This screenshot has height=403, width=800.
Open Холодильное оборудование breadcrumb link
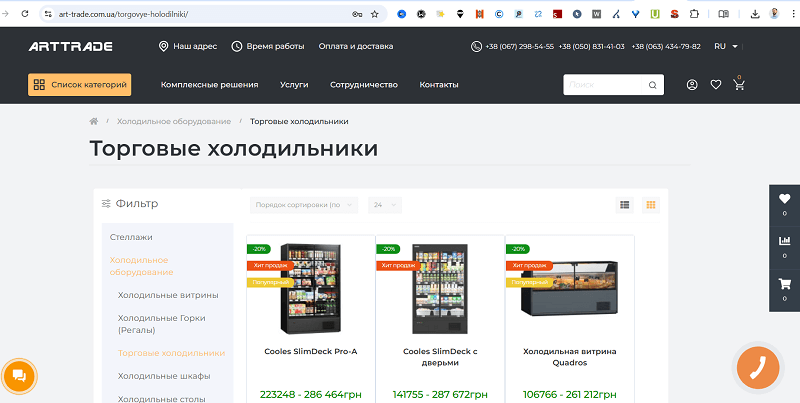click(174, 121)
